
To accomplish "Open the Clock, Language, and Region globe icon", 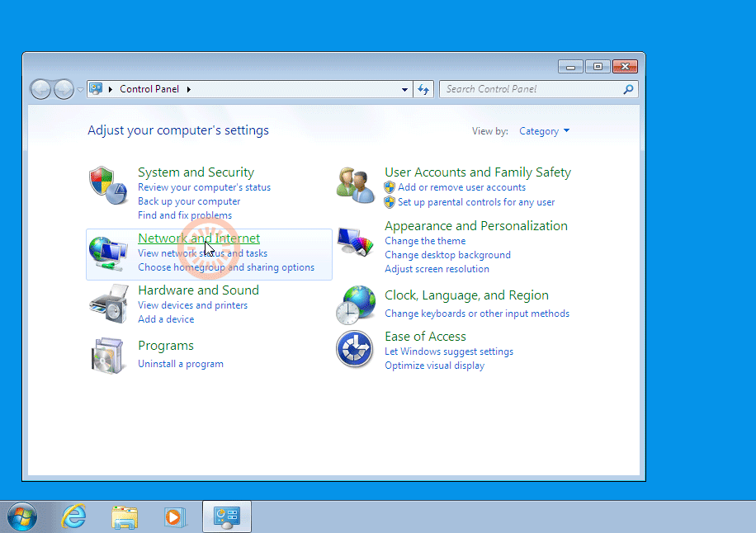I will pos(356,304).
